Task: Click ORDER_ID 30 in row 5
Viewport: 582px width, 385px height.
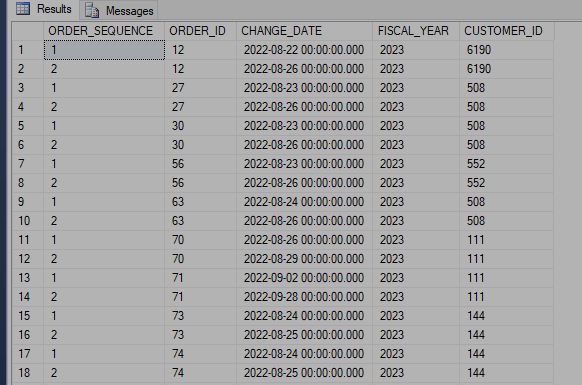Action: pyautogui.click(x=200, y=126)
